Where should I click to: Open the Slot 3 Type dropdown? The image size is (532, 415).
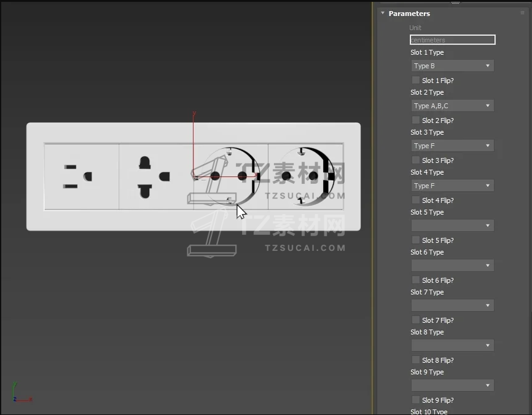click(x=452, y=146)
